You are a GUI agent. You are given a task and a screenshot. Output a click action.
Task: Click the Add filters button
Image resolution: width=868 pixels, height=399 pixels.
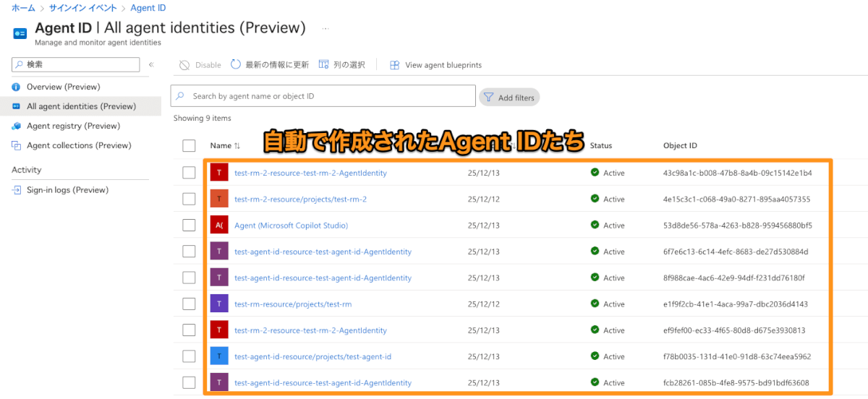pyautogui.click(x=509, y=97)
